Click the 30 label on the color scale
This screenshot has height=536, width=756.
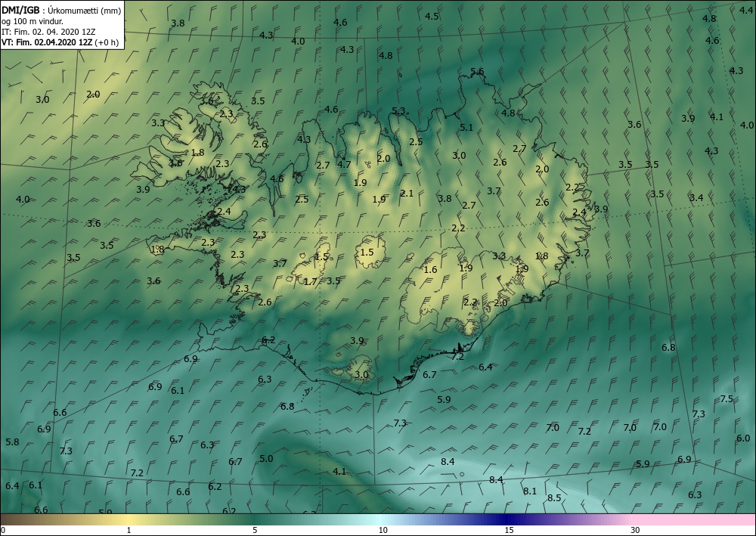click(x=636, y=531)
